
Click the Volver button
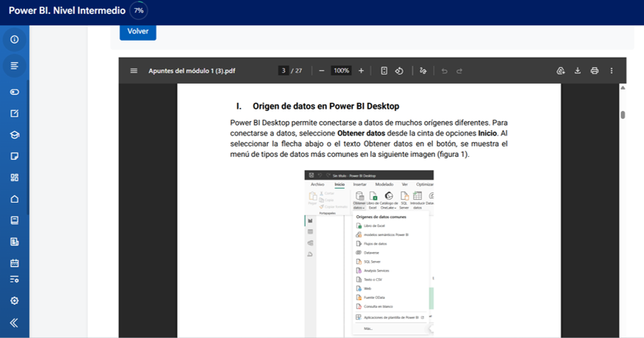138,32
